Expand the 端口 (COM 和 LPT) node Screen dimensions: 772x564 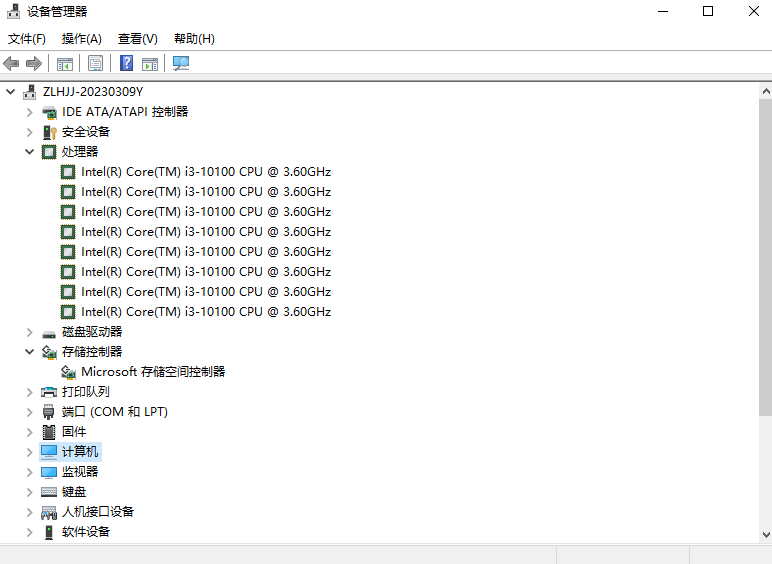tap(30, 412)
